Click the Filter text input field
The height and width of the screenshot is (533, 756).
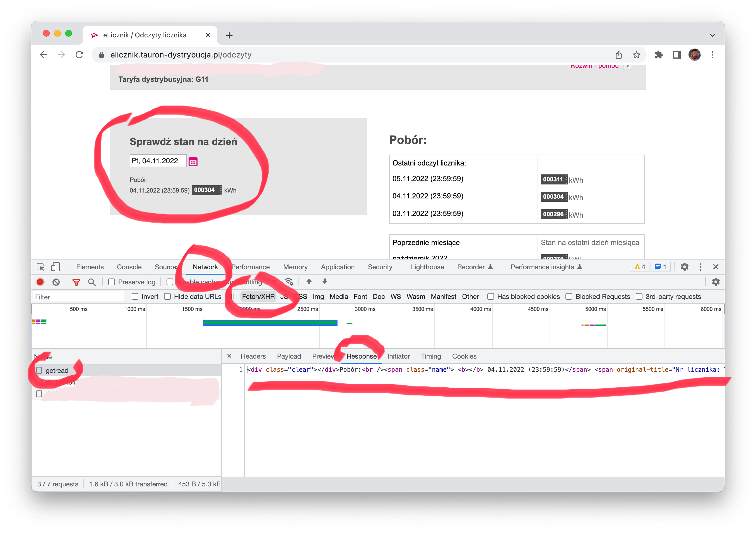pyautogui.click(x=79, y=297)
